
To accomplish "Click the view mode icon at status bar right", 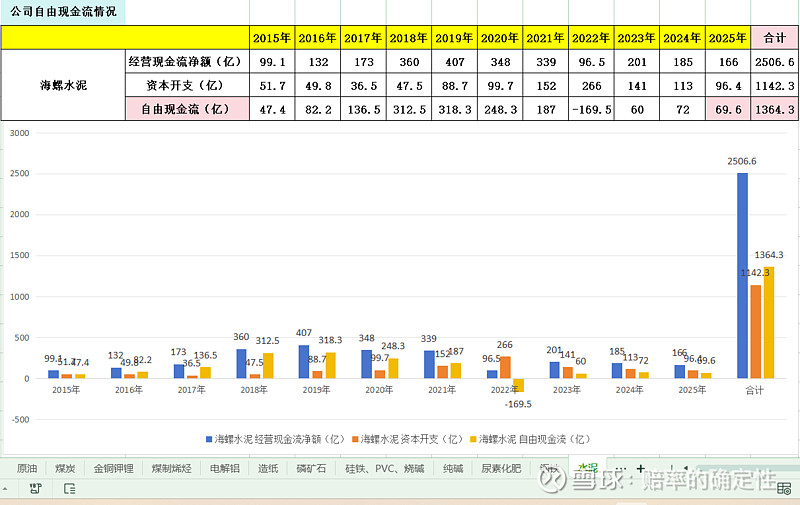I will pyautogui.click(x=784, y=489).
